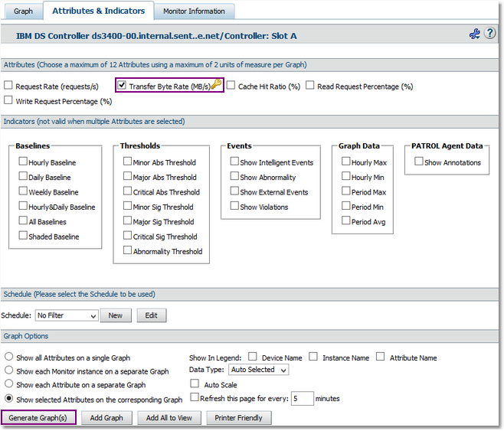Check Refresh this page for every option
Screen dimensions: 504x431
tap(195, 397)
